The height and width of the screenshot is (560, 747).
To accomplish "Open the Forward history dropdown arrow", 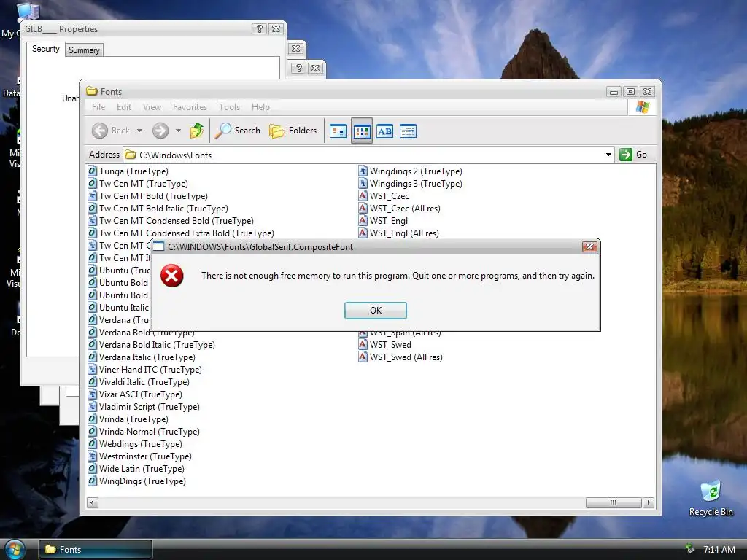I will point(178,131).
